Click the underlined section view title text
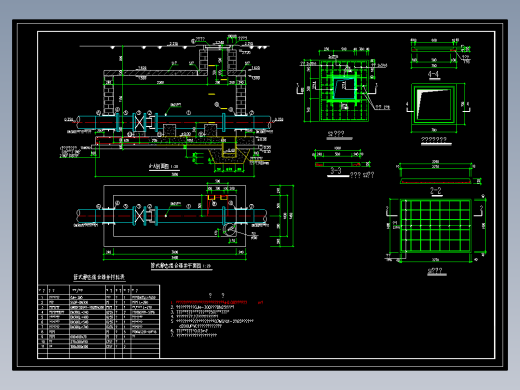Screen dimensions: 520x390 (x=163, y=166)
